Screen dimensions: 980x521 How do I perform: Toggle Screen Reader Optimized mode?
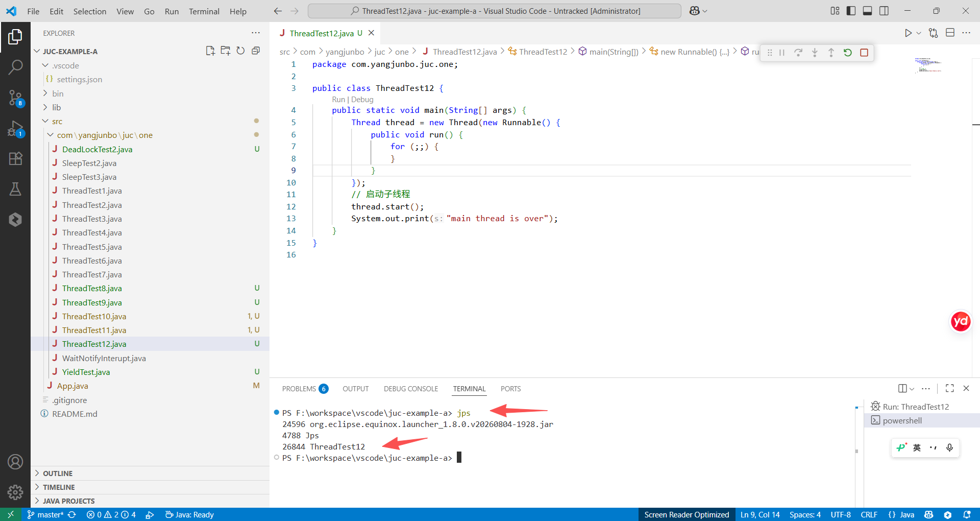coord(687,514)
